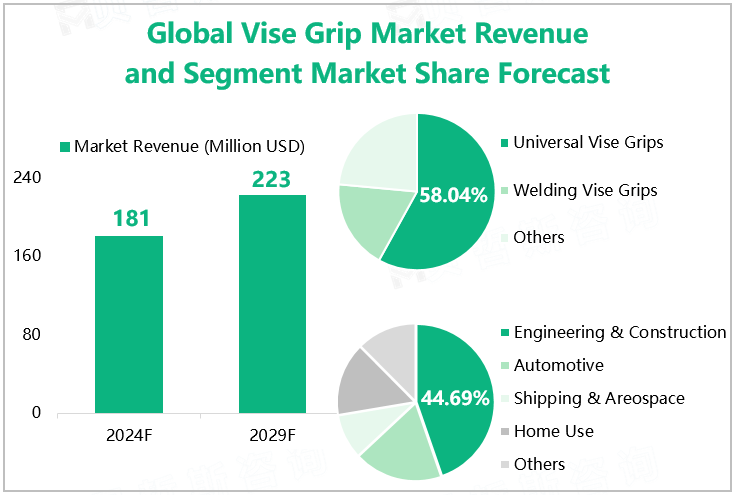Select the 2029F revenue bar

(273, 304)
